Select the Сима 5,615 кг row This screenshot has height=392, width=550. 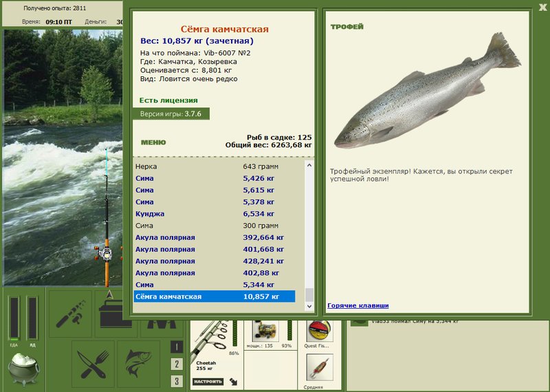click(214, 190)
